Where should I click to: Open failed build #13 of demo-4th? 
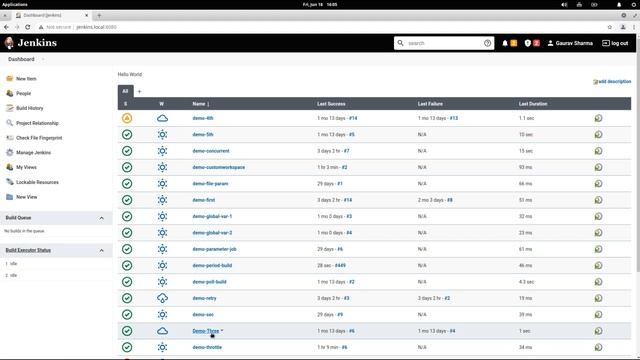pos(453,118)
